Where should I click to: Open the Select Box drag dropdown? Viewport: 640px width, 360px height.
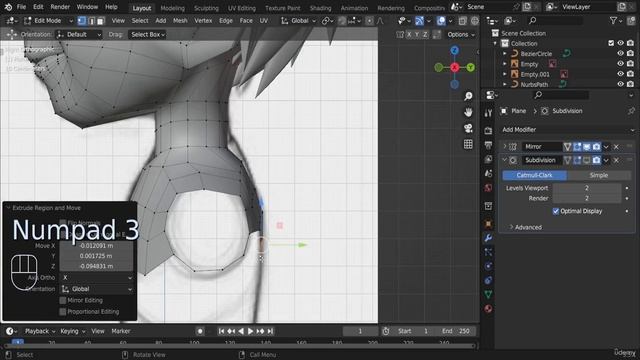click(x=147, y=35)
